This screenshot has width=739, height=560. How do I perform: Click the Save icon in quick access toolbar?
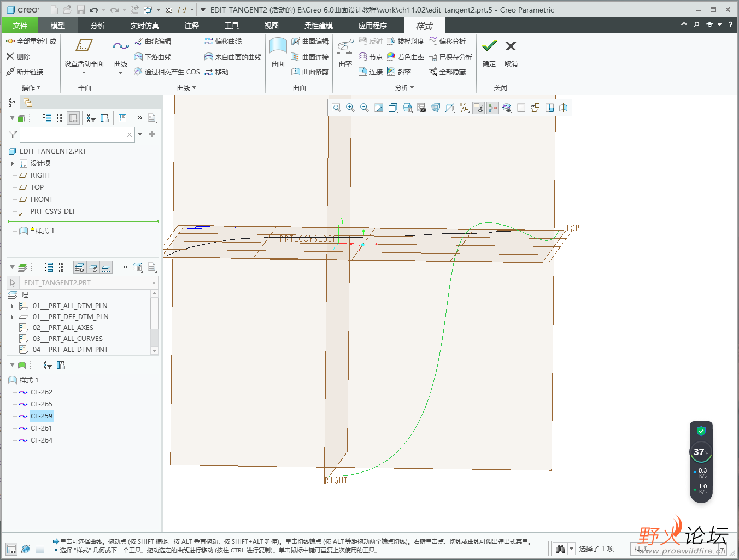click(x=80, y=10)
